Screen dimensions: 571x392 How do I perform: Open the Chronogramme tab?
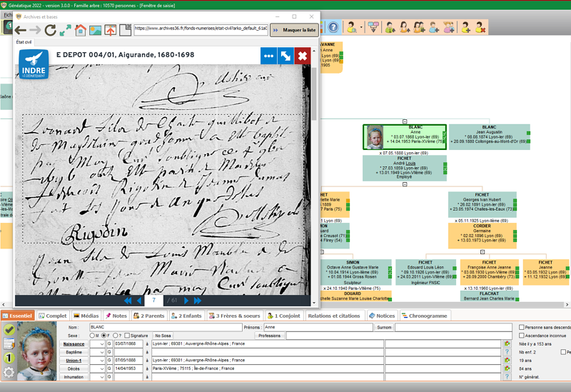pyautogui.click(x=424, y=316)
